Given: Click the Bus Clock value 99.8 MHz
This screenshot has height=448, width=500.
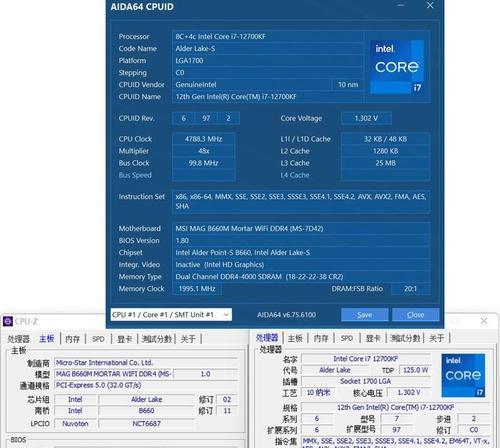Looking at the screenshot, I should pos(203,163).
